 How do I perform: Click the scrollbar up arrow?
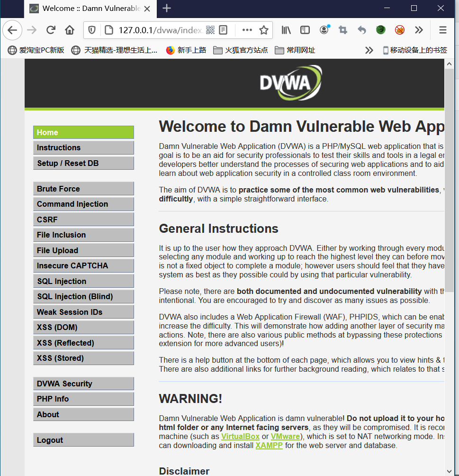[x=450, y=64]
